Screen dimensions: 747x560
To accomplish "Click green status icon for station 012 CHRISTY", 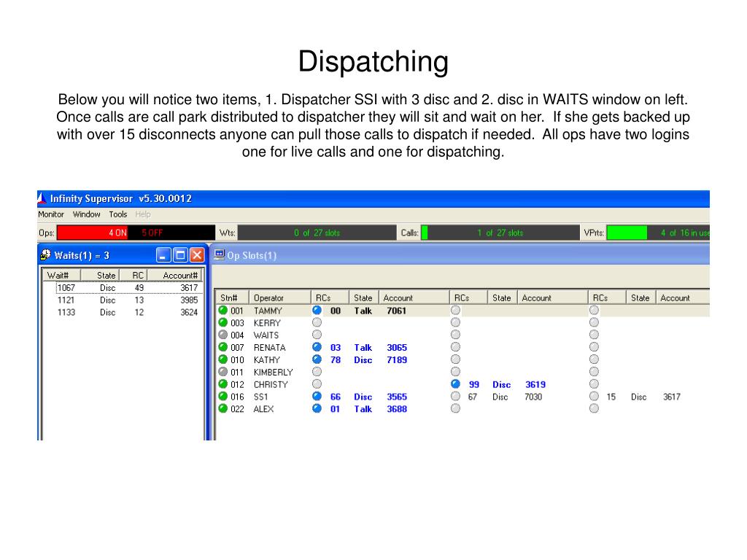I will (x=222, y=384).
